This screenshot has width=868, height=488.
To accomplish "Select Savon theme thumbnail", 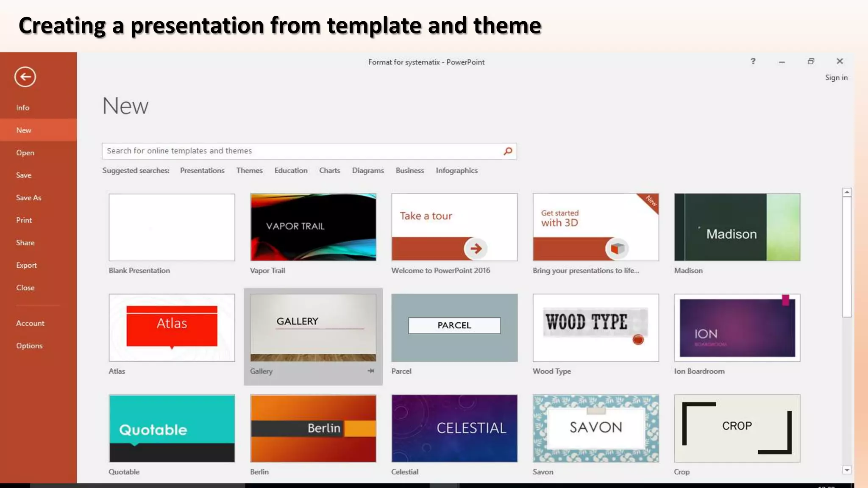I will click(596, 428).
